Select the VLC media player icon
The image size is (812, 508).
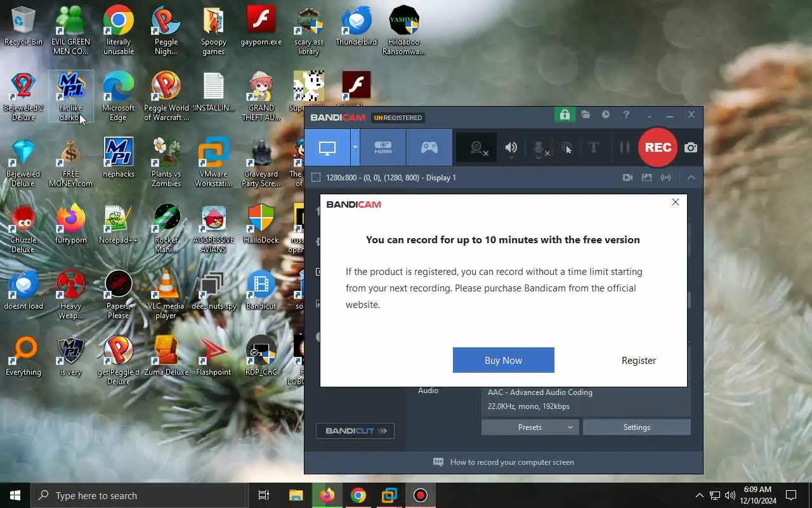click(166, 295)
